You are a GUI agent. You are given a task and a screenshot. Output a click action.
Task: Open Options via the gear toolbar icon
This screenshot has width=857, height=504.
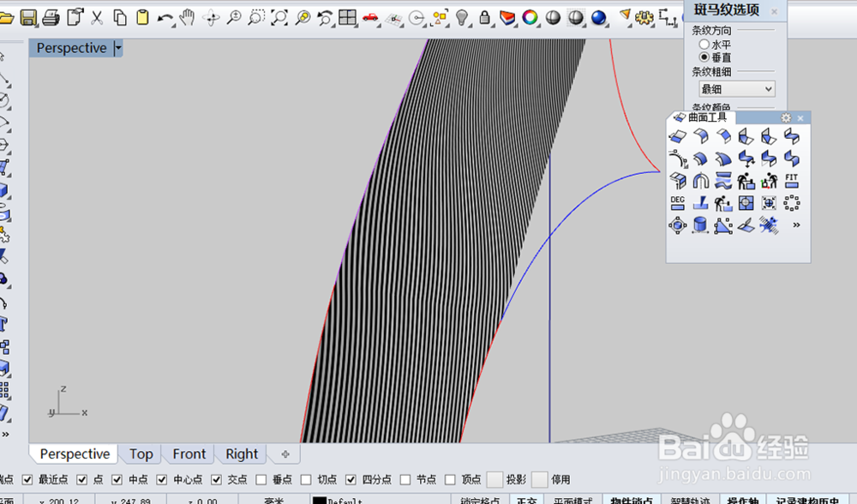point(644,17)
